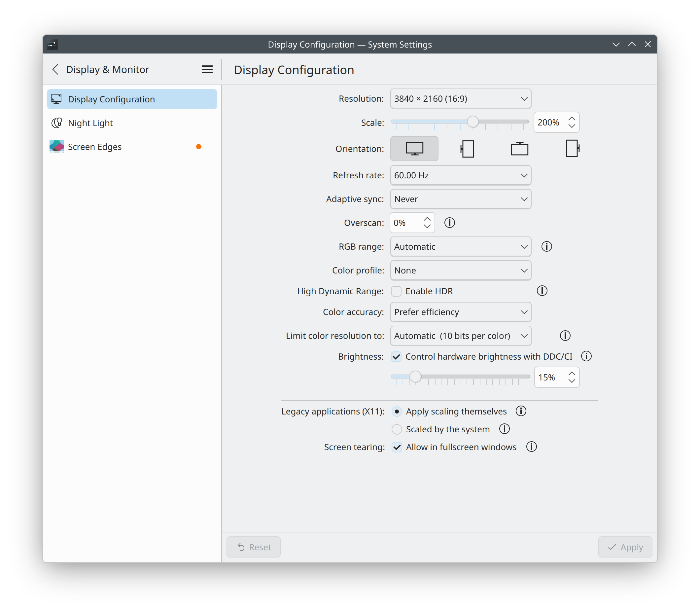Click the info icon next to Overscan

[449, 223]
